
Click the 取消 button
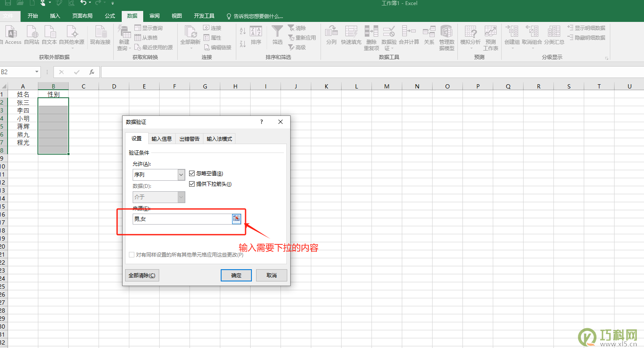[272, 276]
